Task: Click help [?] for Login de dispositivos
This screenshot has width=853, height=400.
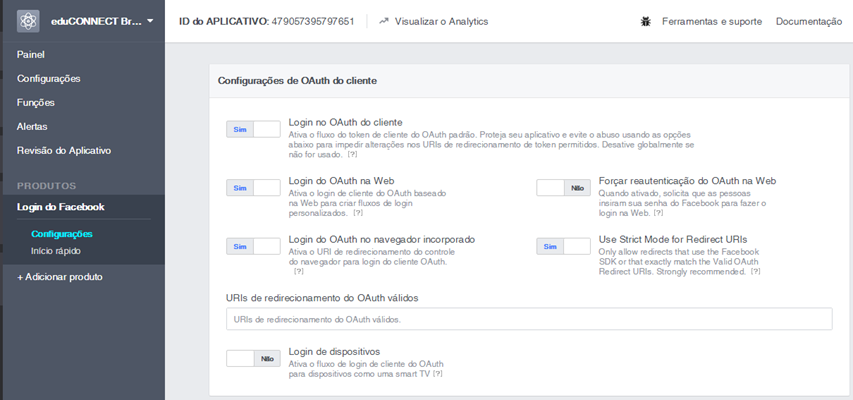Action: click(x=437, y=374)
